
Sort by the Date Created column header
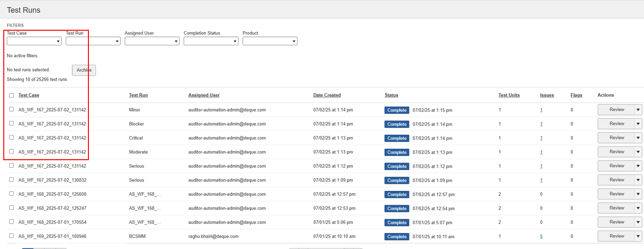pyautogui.click(x=327, y=95)
